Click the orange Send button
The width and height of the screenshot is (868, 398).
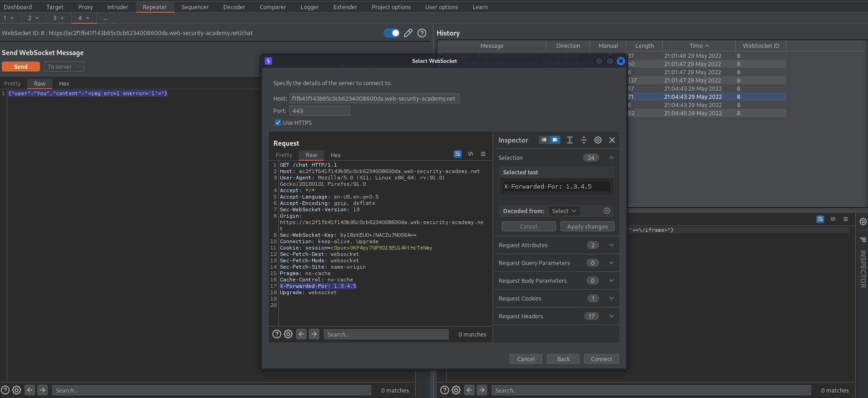[x=20, y=66]
